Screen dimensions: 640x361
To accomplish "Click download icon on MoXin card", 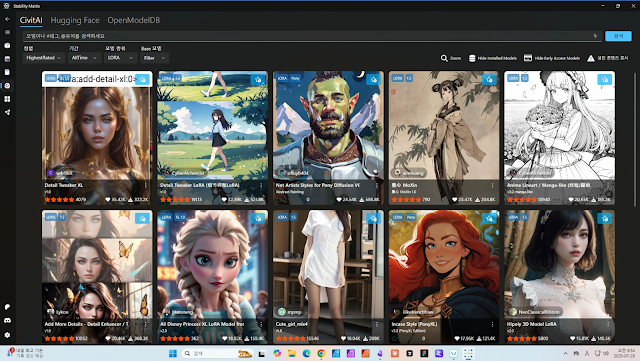I will click(x=489, y=79).
